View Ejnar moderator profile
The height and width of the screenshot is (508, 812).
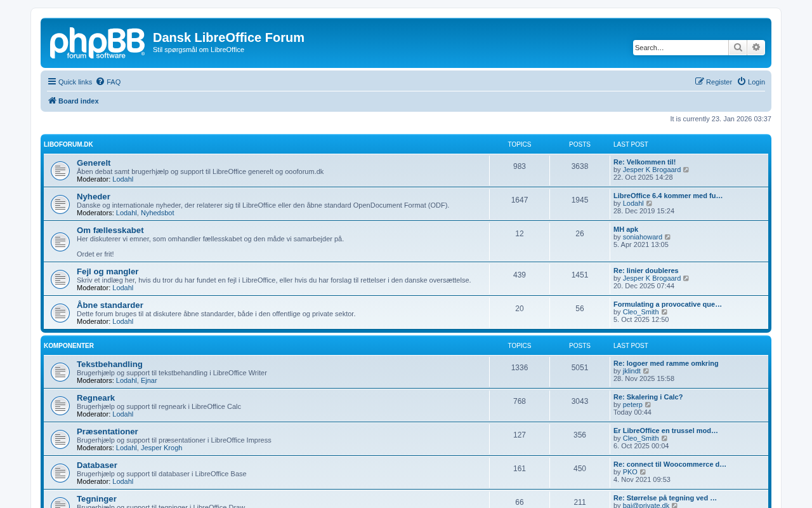149,380
